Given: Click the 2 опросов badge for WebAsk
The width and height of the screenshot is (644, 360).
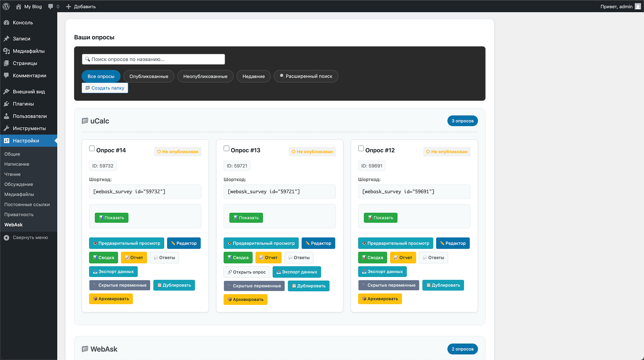Looking at the screenshot, I should pos(463,349).
